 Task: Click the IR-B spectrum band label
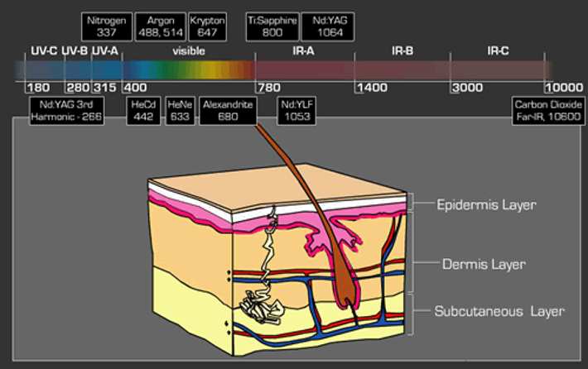402,51
